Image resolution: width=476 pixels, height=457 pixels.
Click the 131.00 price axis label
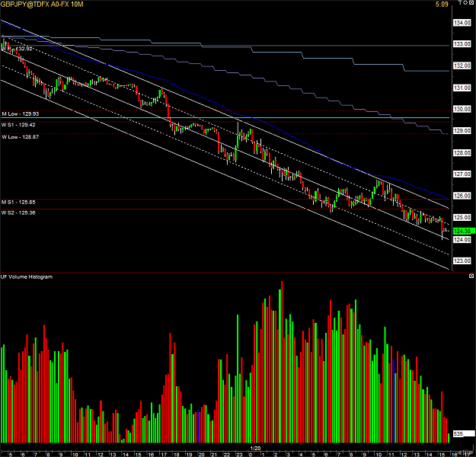462,88
